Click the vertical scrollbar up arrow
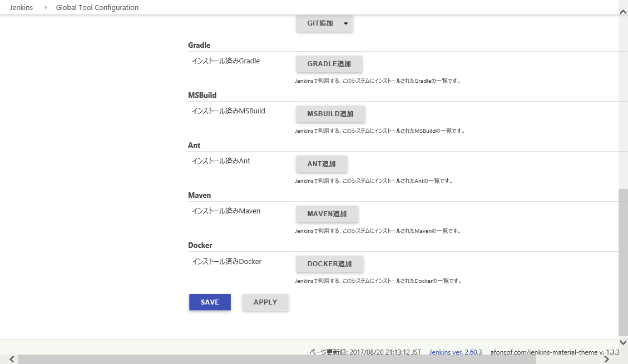Screen dimensions: 628x364 tap(623, 12)
